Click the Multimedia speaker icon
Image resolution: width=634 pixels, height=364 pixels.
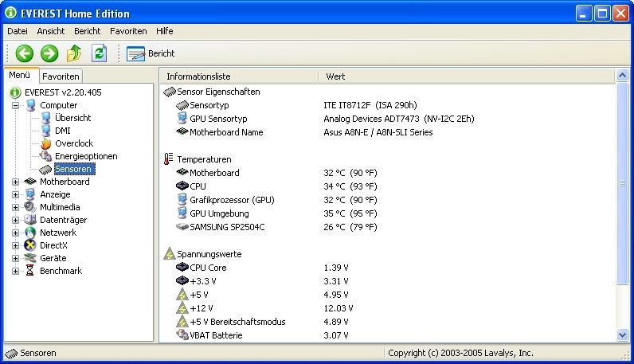pyautogui.click(x=30, y=207)
